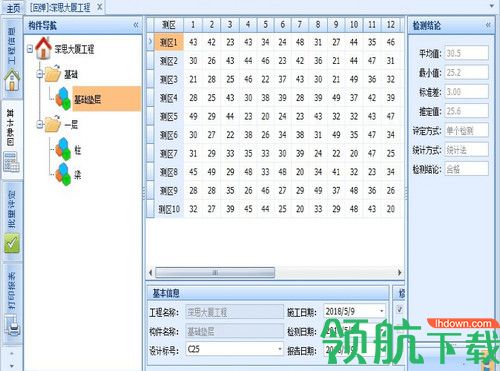The image size is (500, 371).
Task: Click the printer icon in the sidebar
Action: pos(12,325)
